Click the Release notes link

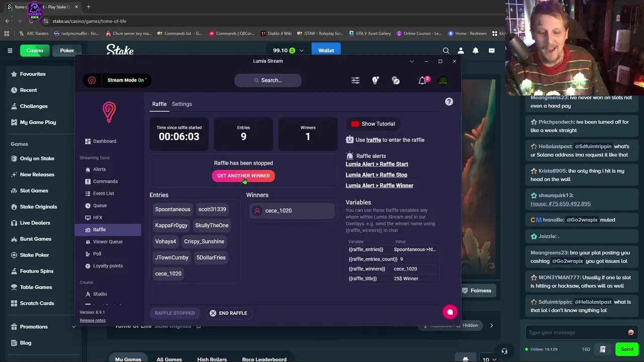point(93,320)
